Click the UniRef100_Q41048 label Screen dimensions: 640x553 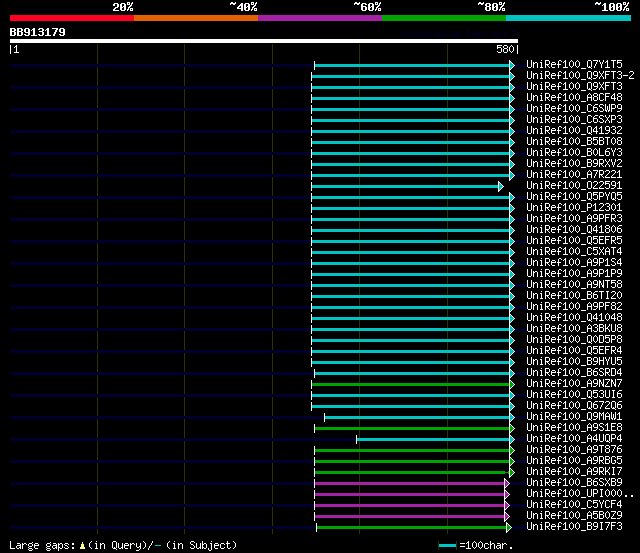click(x=574, y=318)
